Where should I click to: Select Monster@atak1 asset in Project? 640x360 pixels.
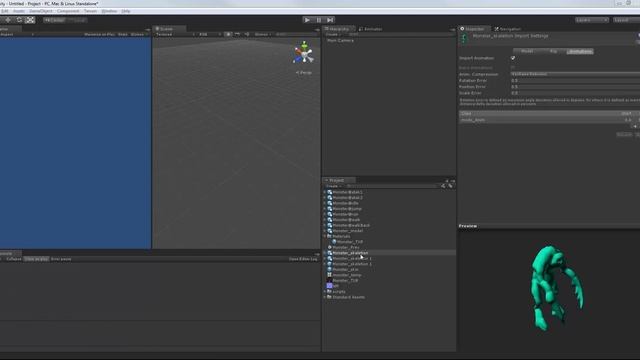347,192
